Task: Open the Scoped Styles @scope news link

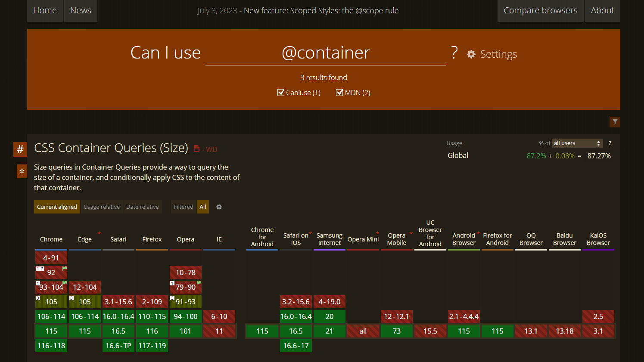Action: click(x=321, y=11)
